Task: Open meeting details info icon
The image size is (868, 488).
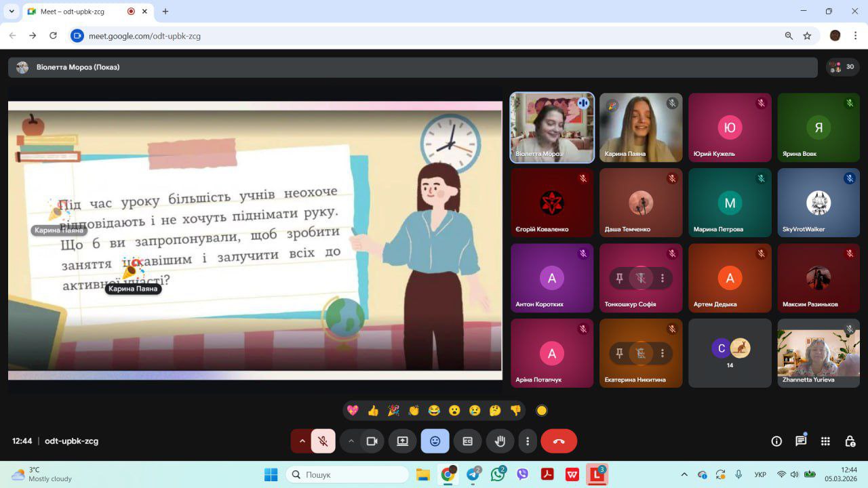Action: [x=776, y=441]
